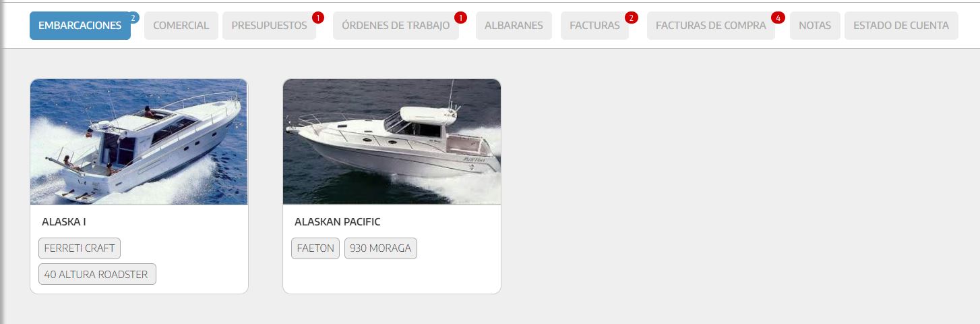The height and width of the screenshot is (324, 980).
Task: Click the ALASKAN PACIFIC boat name
Action: (338, 221)
